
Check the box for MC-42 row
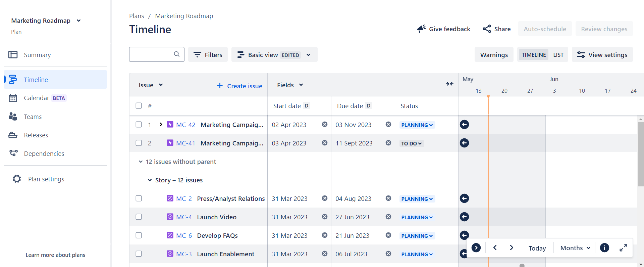point(139,124)
